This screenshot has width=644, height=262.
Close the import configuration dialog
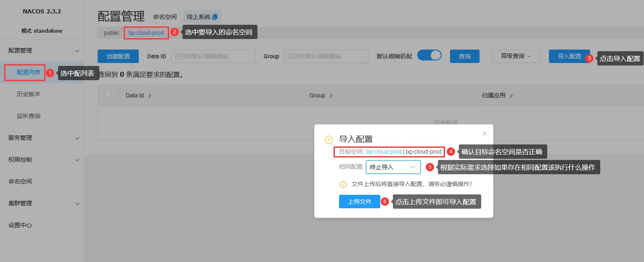pyautogui.click(x=484, y=134)
